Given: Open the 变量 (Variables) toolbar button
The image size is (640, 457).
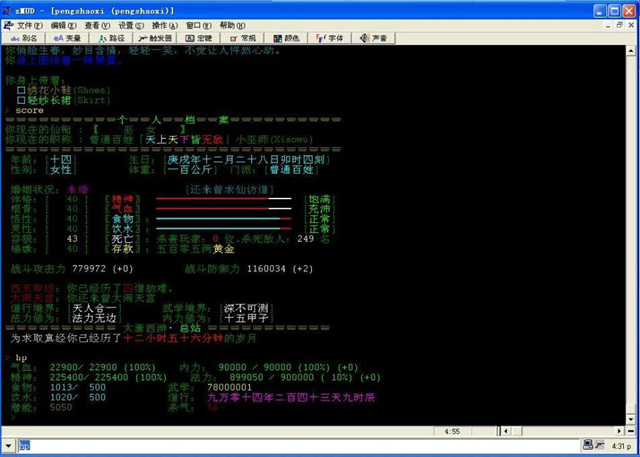Looking at the screenshot, I should [67, 38].
